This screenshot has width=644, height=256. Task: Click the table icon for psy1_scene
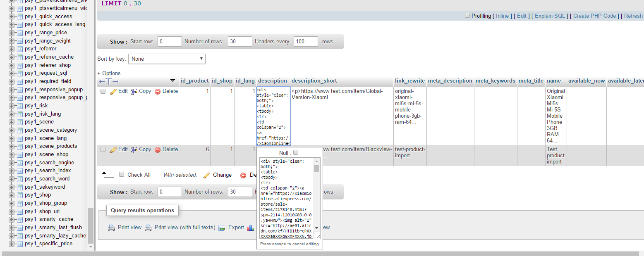tap(19, 122)
